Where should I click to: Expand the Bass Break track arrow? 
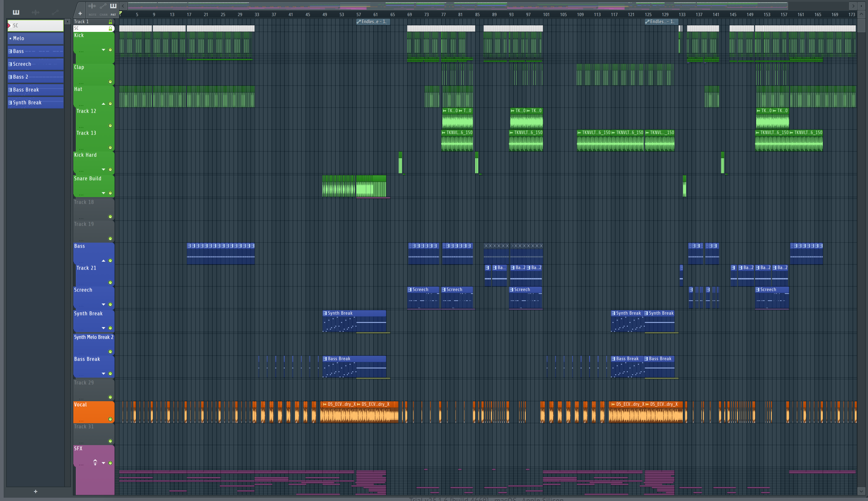tap(104, 373)
